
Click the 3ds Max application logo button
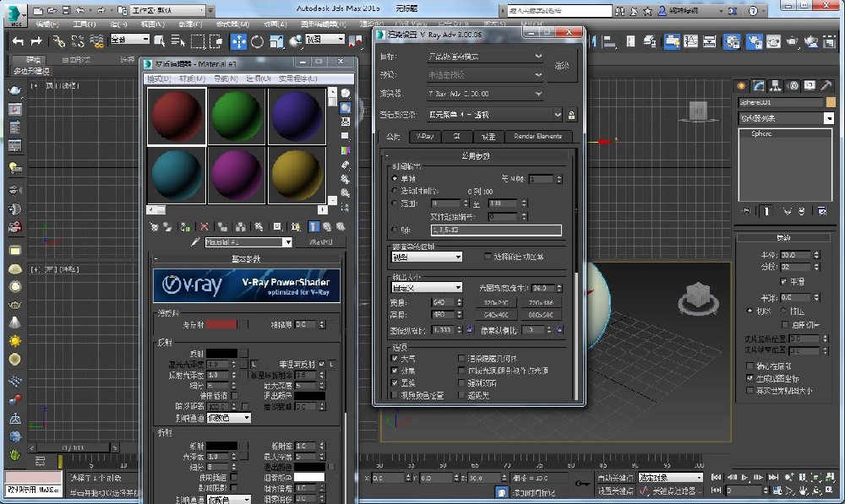coord(15,14)
